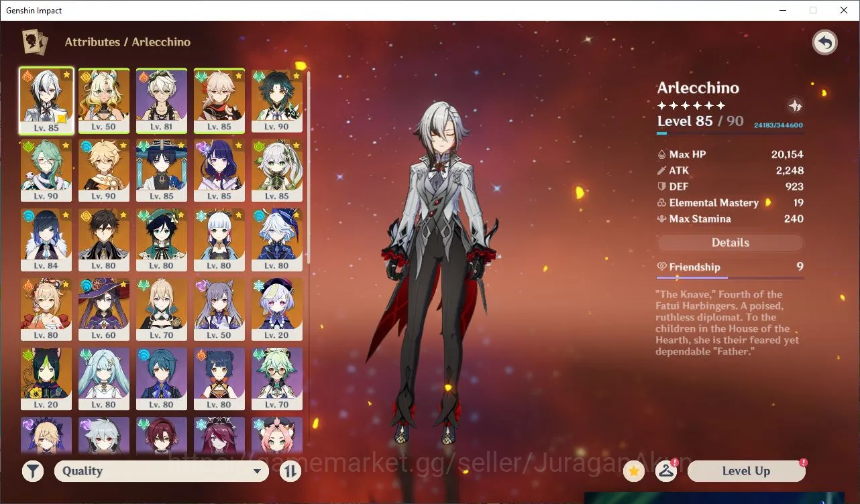The image size is (860, 504).
Task: Click the Attributes / Arlecchino breadcrumb title
Action: (127, 42)
